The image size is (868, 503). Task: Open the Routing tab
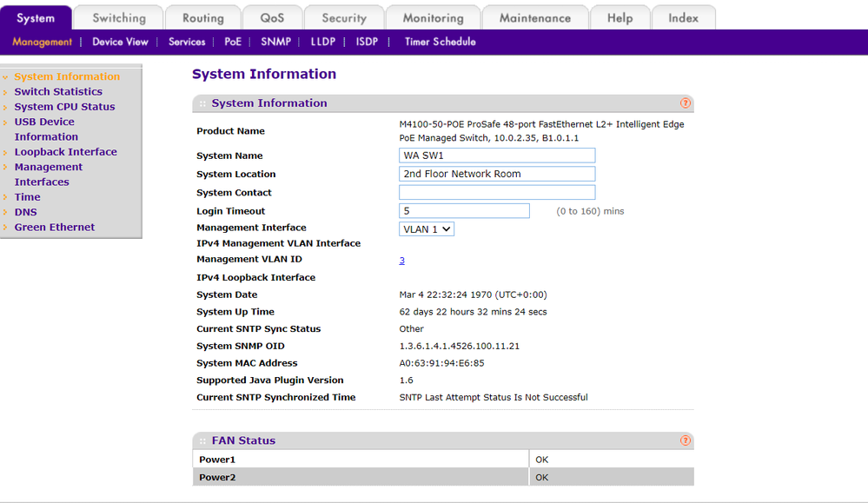click(x=203, y=18)
